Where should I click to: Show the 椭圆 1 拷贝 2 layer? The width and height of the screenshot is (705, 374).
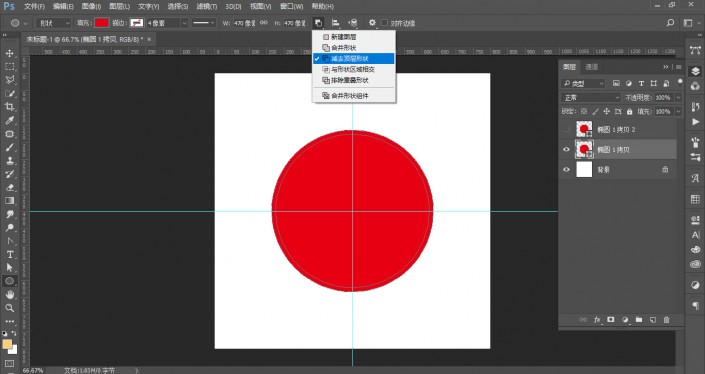tap(566, 129)
